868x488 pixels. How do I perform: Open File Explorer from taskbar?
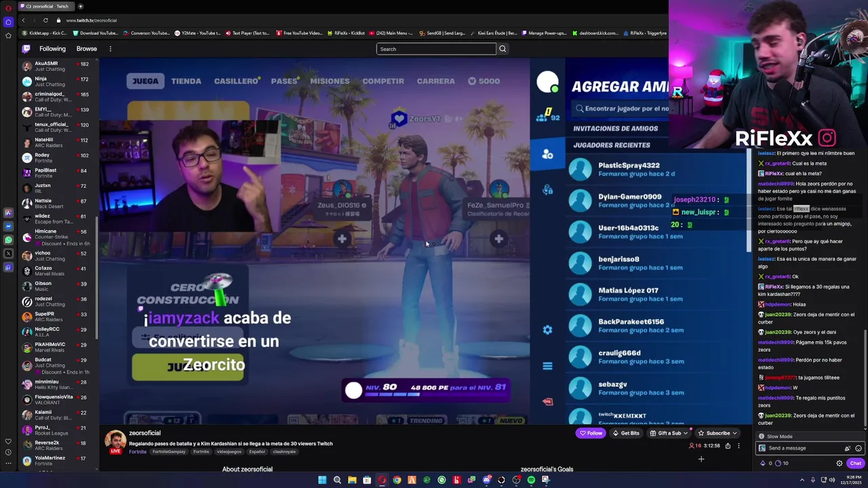[352, 480]
